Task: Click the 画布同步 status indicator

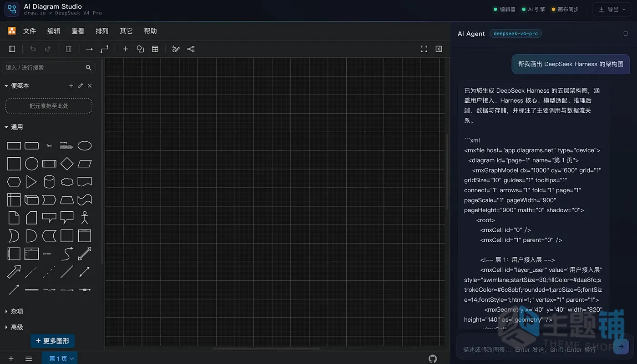Action: 565,9
